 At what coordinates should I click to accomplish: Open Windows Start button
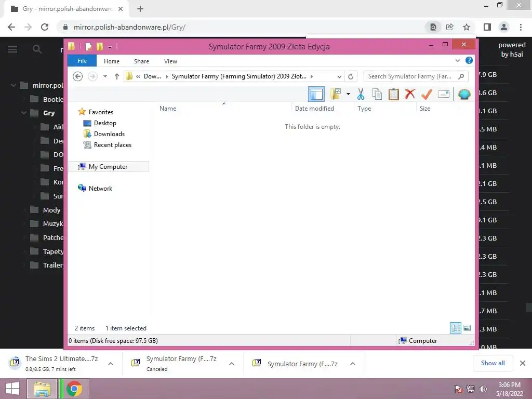(12, 389)
